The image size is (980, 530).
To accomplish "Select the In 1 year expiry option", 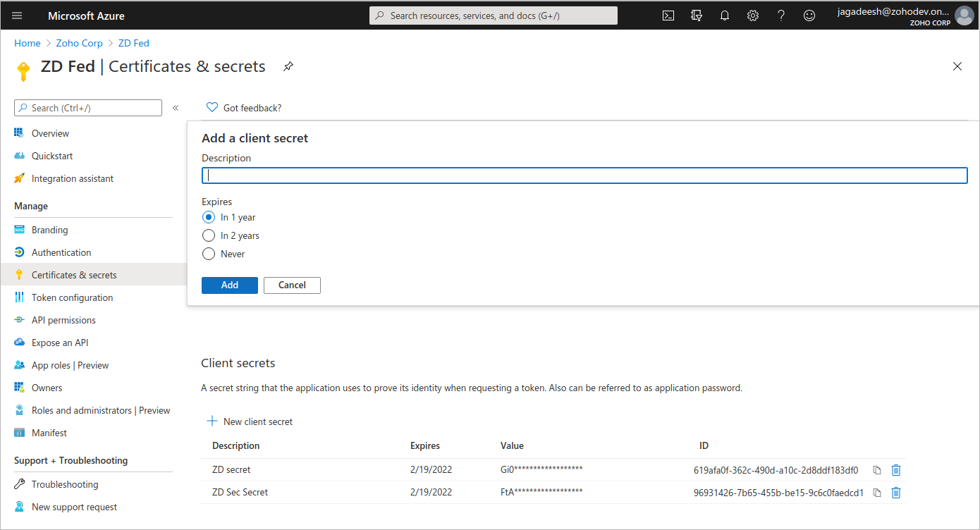I will point(208,217).
